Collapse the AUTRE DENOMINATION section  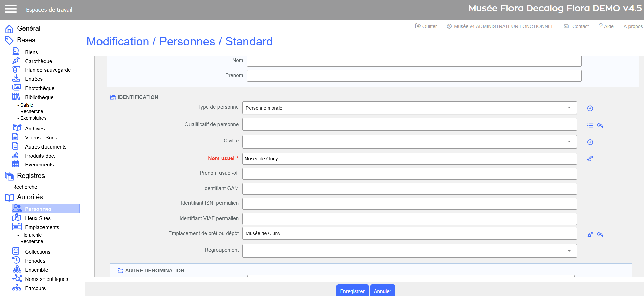pyautogui.click(x=120, y=271)
